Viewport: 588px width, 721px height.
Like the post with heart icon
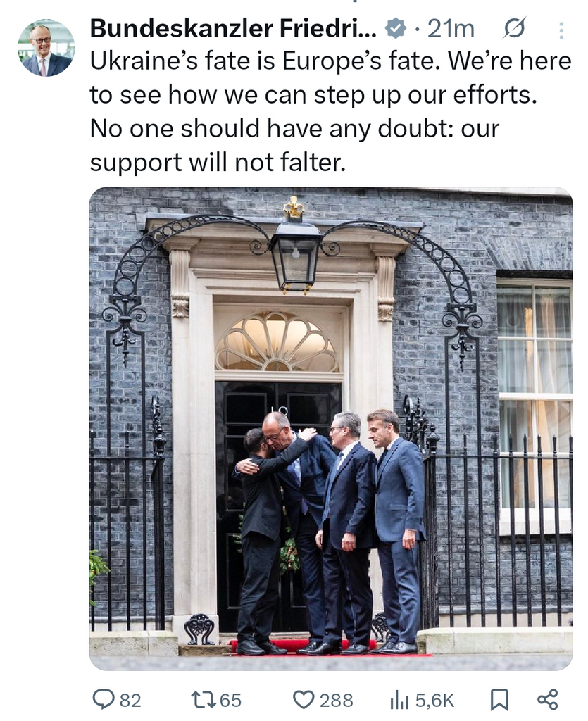tap(304, 701)
